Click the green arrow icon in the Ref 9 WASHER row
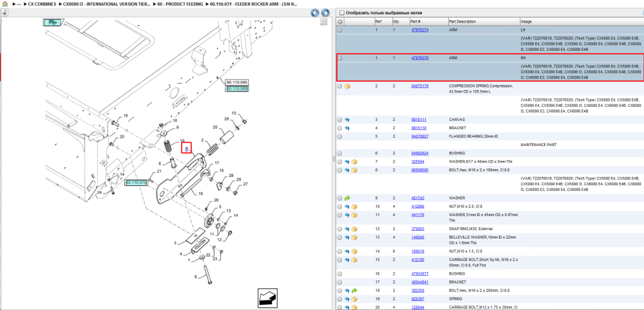Image resolution: width=644 pixels, height=310 pixels. 348,197
